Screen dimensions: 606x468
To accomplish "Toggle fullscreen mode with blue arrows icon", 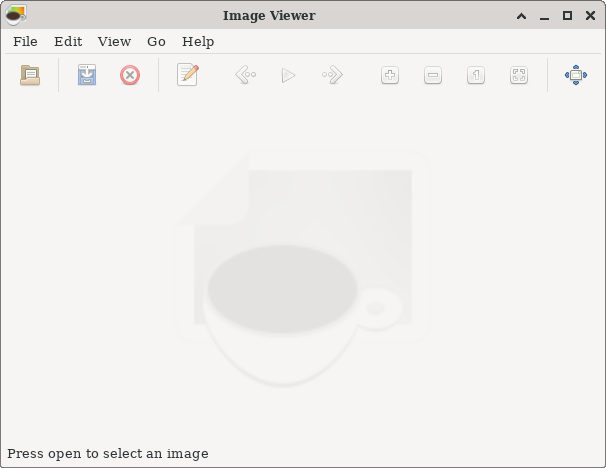I will tap(576, 75).
